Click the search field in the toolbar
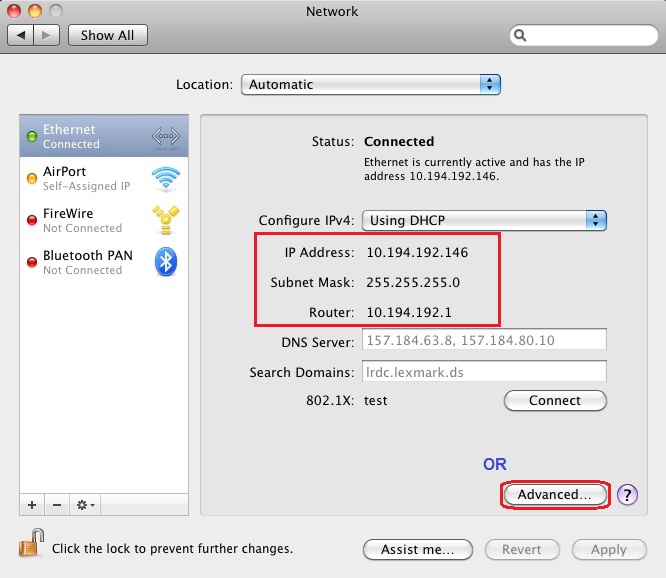Image resolution: width=666 pixels, height=578 pixels. (x=584, y=35)
